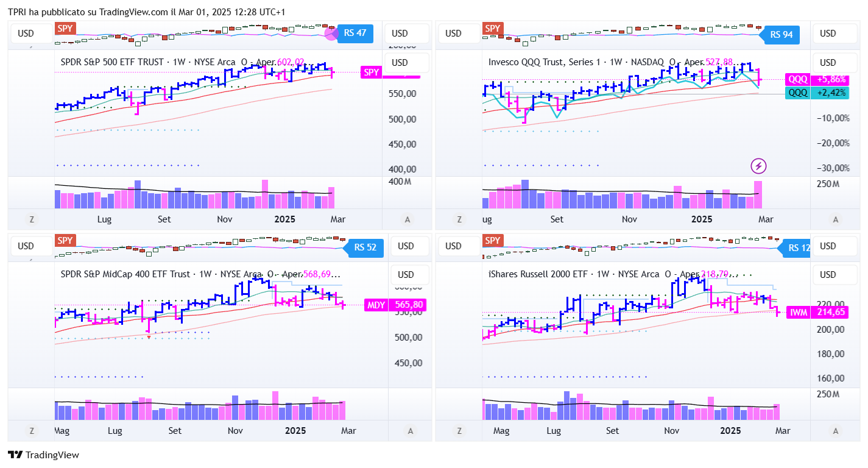Click the Z icon below the S&P 500 chart
The height and width of the screenshot is (468, 868).
coord(31,219)
